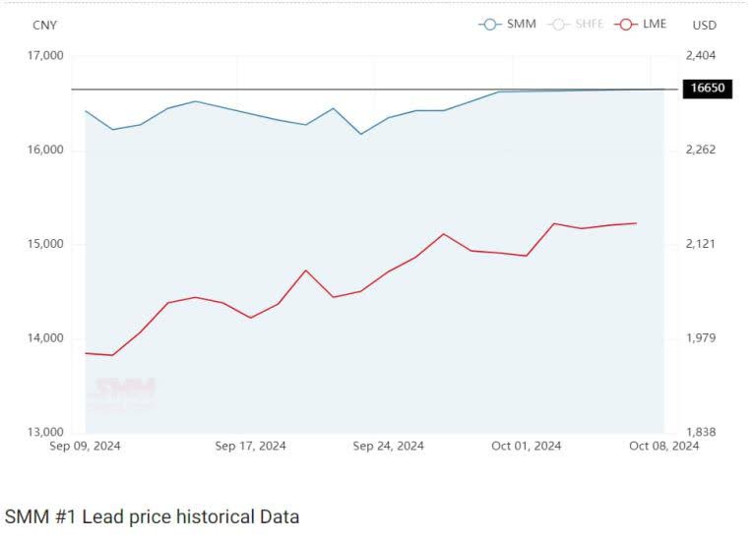Hide the LME series via legend label
756x541 pixels.
[655, 24]
